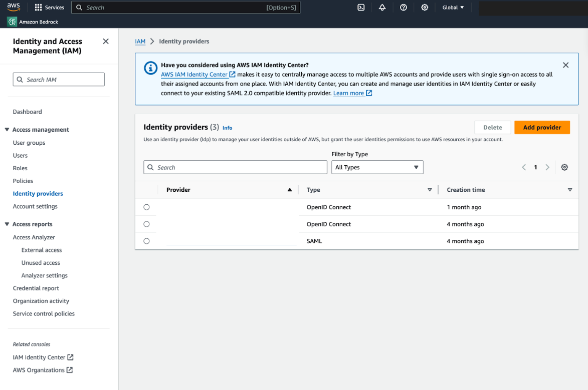
Task: Open the Services grid menu
Action: [x=38, y=8]
